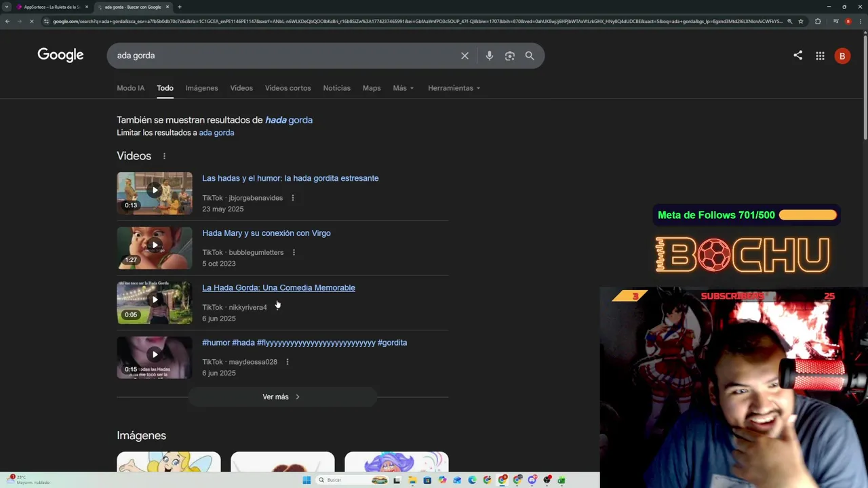Viewport: 868px width, 488px height.
Task: Open a new browser tab
Action: pyautogui.click(x=179, y=7)
